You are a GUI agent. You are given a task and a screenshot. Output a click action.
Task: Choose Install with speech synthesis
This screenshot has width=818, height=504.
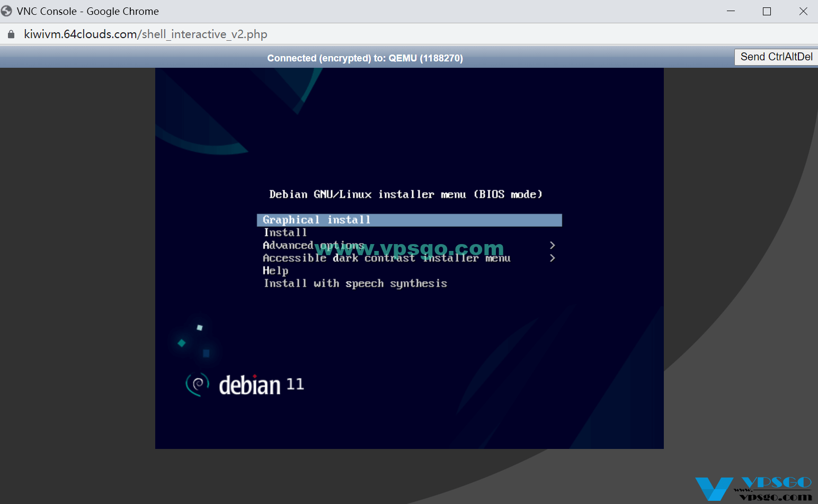click(355, 283)
